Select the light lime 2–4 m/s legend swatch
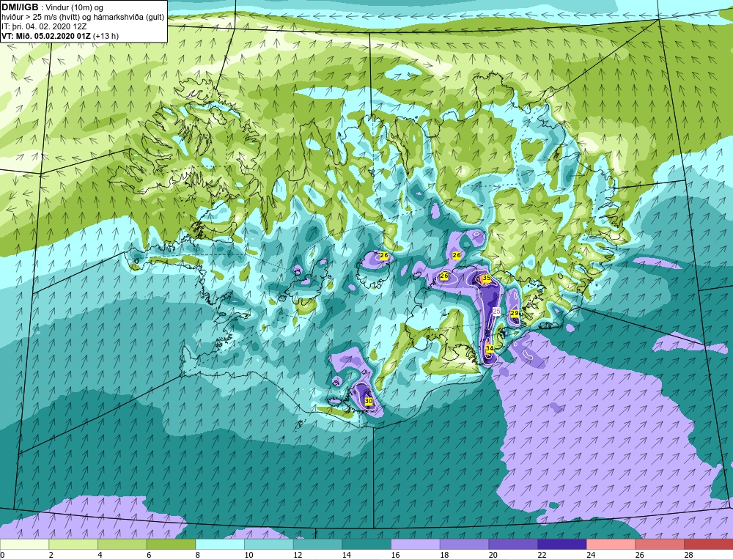 73,545
